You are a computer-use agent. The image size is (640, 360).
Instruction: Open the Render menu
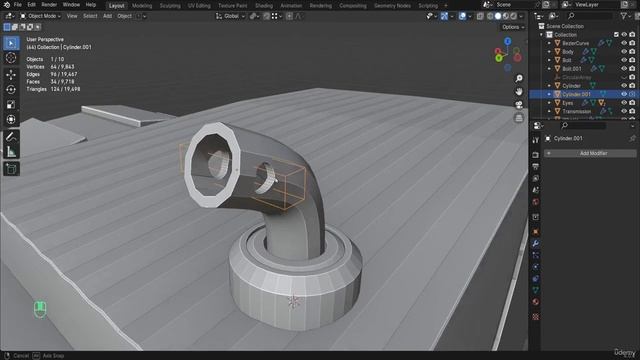coord(49,5)
